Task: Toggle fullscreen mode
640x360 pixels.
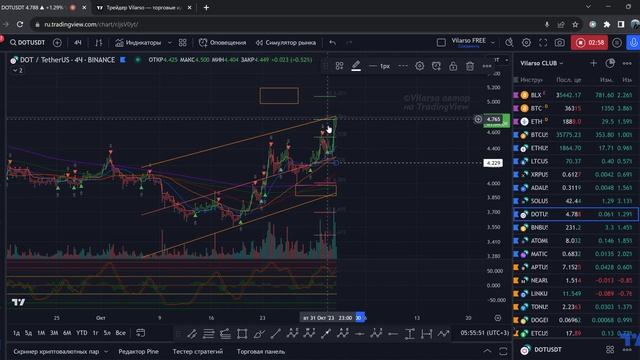Action: 543,42
